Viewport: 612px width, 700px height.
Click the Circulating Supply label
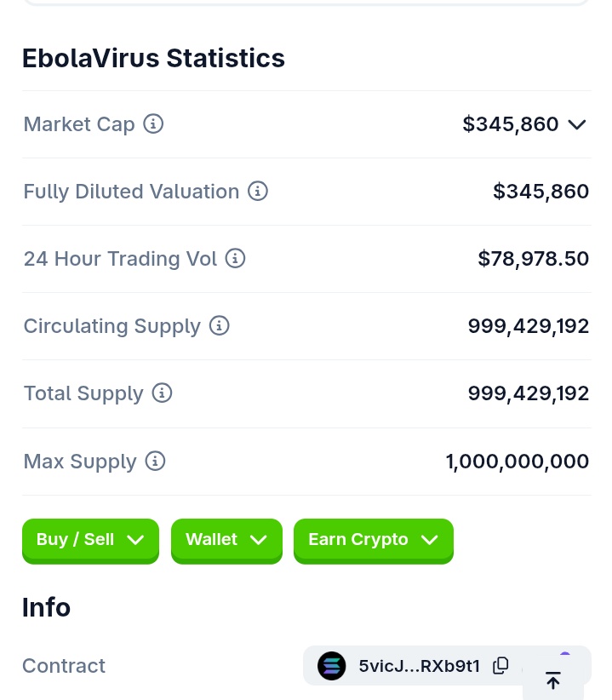(x=112, y=326)
